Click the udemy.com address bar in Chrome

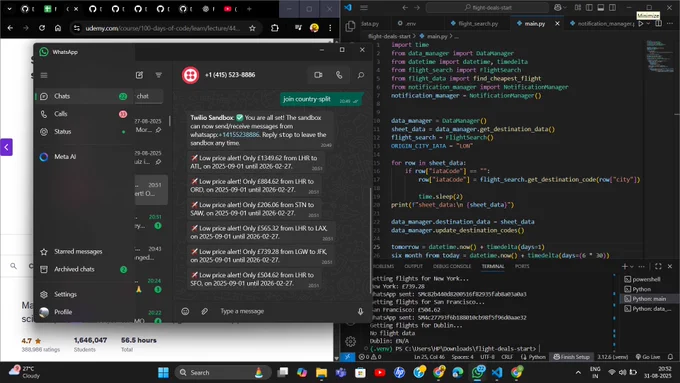point(163,28)
